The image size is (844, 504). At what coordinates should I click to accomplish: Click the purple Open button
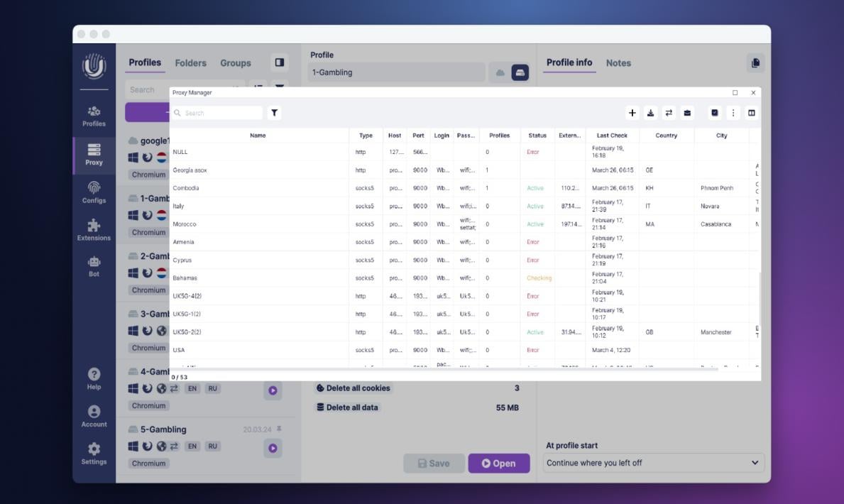[x=498, y=464]
